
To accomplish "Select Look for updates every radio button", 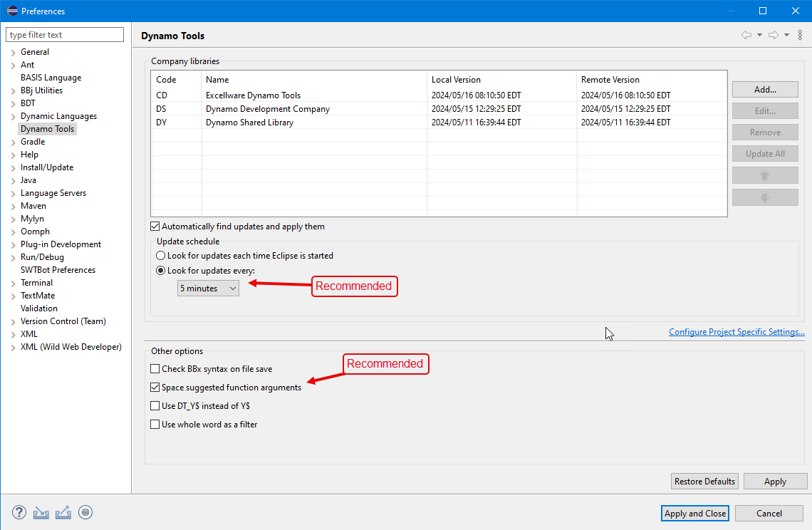I will tap(160, 271).
